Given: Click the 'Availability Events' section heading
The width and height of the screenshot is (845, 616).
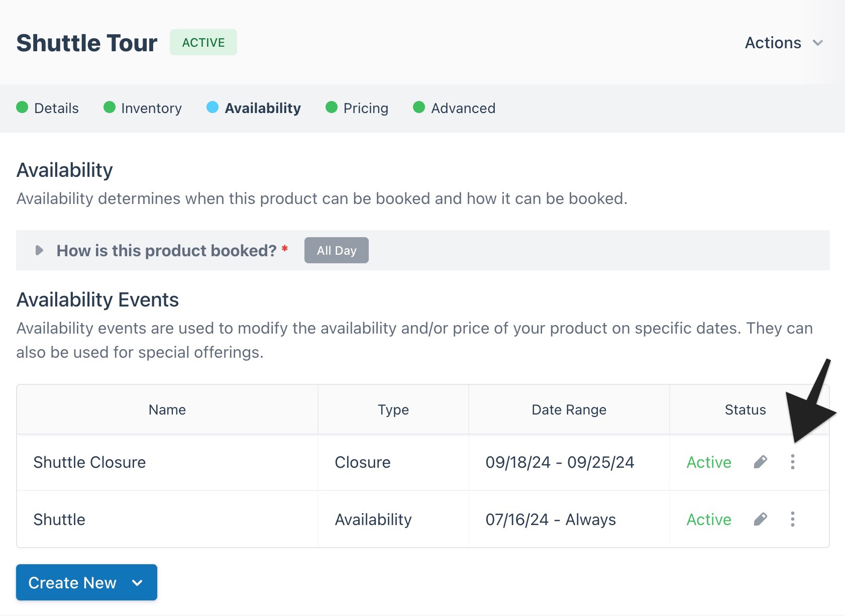Looking at the screenshot, I should point(97,299).
